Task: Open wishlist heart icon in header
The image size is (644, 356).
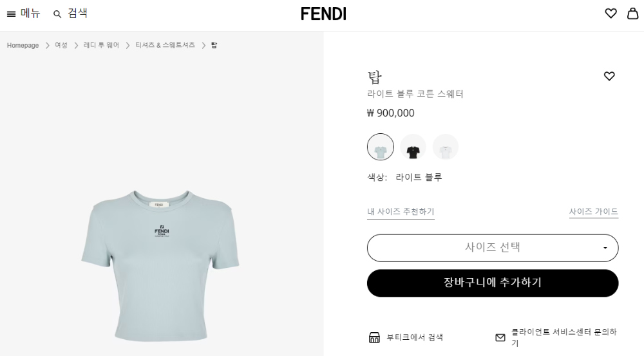Action: click(x=611, y=14)
